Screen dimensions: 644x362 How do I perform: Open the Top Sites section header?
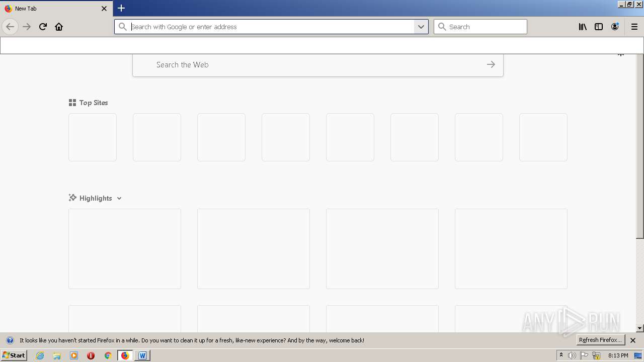(x=89, y=103)
